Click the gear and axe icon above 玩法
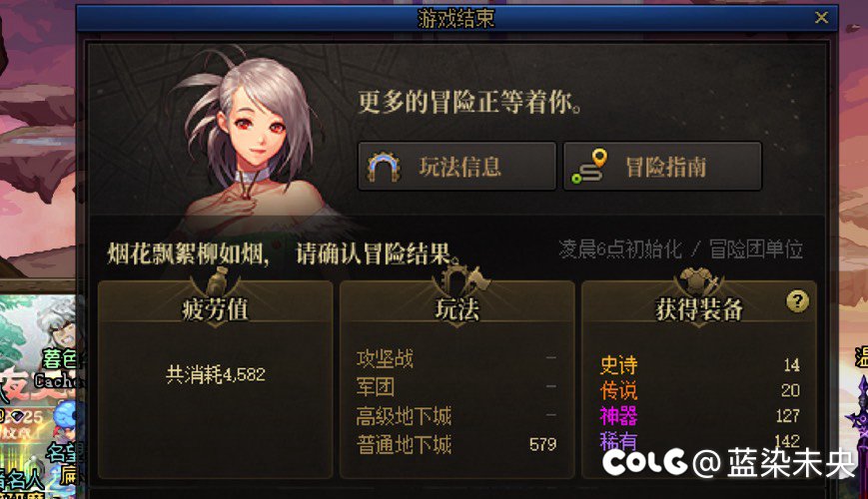 tap(458, 280)
